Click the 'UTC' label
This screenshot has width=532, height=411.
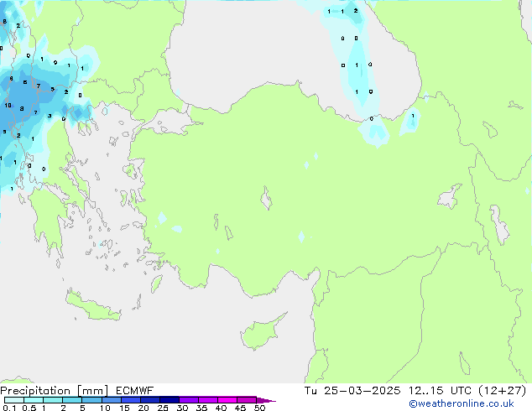coord(461,391)
